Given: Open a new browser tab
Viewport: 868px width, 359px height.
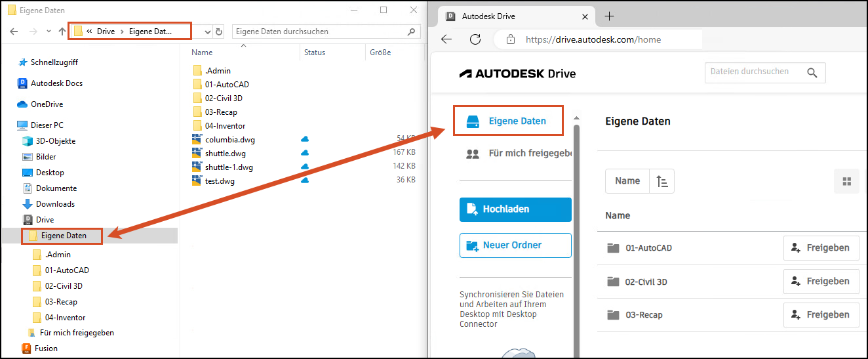Looking at the screenshot, I should point(609,16).
